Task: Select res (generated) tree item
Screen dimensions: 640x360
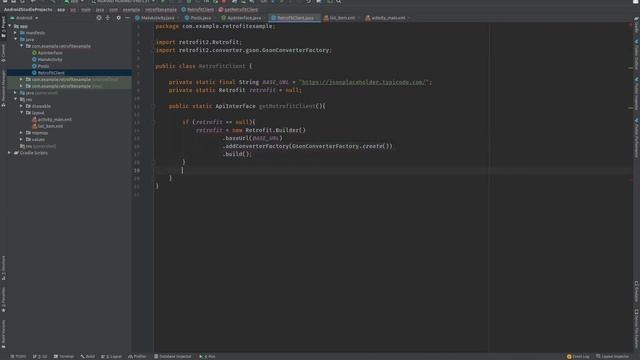Action: [38, 146]
